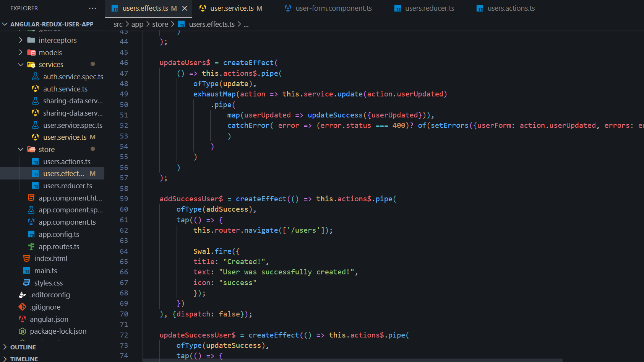This screenshot has height=362, width=644.
Task: Click the git icon beside .gitignore
Action: coord(23,307)
